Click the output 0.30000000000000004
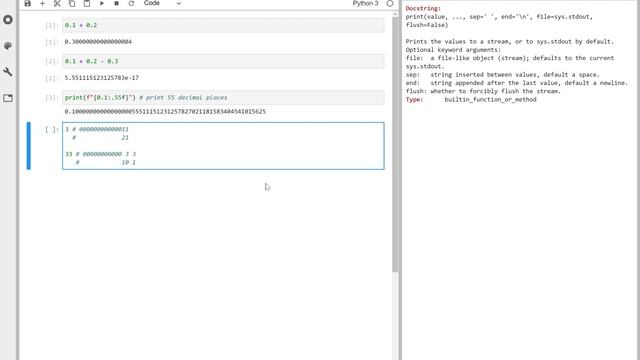The height and width of the screenshot is (360, 640). [x=98, y=42]
